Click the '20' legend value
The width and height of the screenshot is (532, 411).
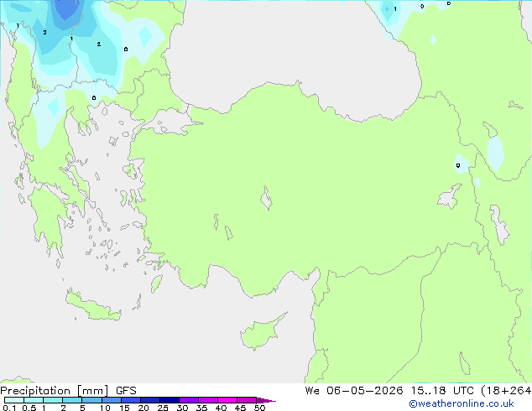point(143,408)
